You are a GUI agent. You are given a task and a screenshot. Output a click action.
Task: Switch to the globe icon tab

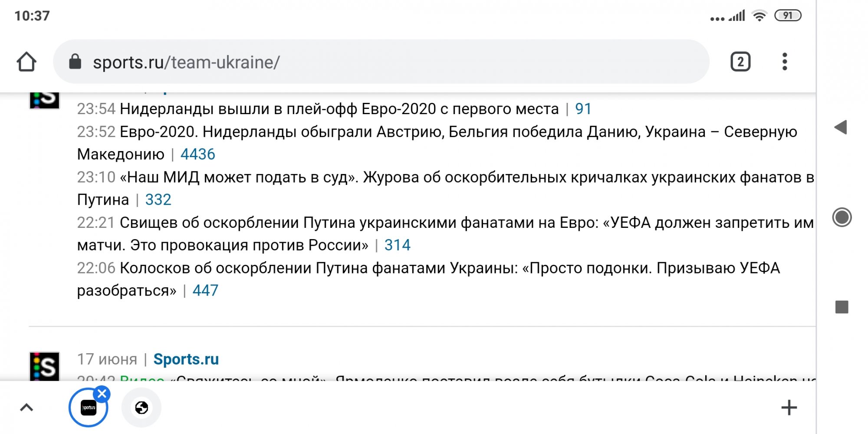(x=141, y=408)
